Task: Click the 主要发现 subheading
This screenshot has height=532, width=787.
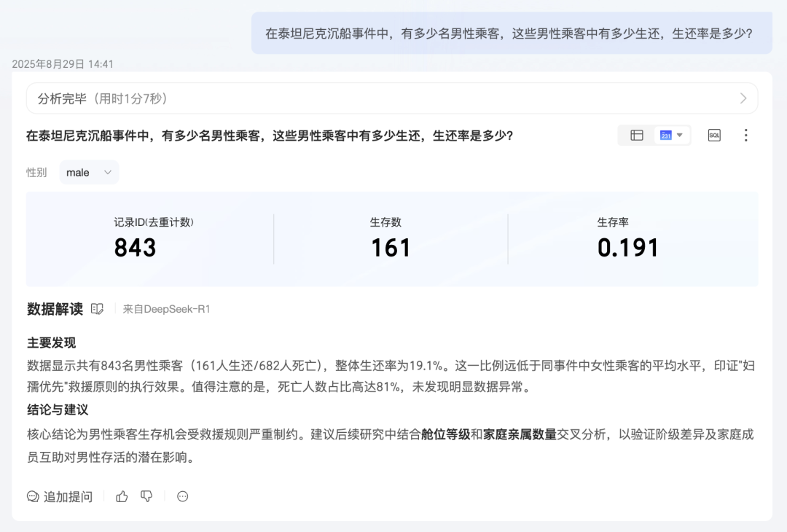Action: (x=51, y=343)
